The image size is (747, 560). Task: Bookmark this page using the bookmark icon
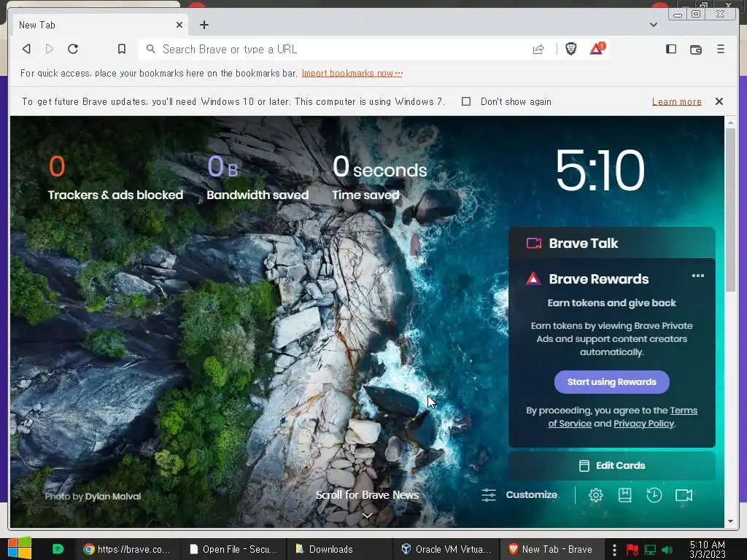click(x=122, y=49)
